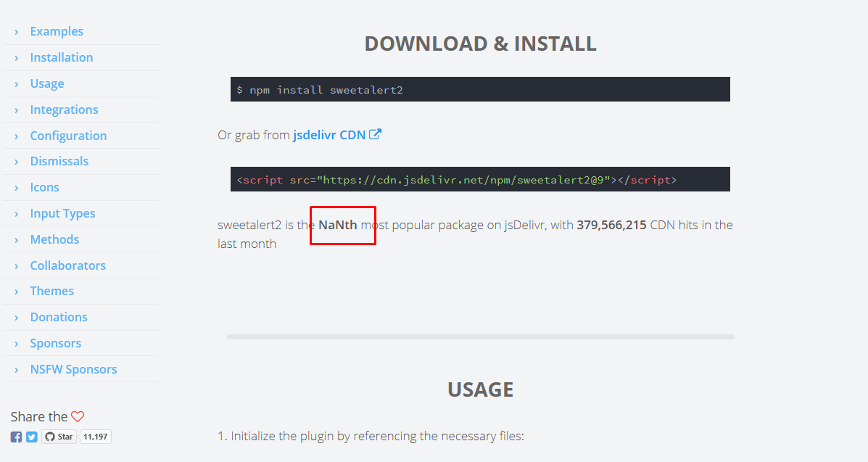This screenshot has width=868, height=462.
Task: Click the Twitter share icon
Action: [31, 436]
